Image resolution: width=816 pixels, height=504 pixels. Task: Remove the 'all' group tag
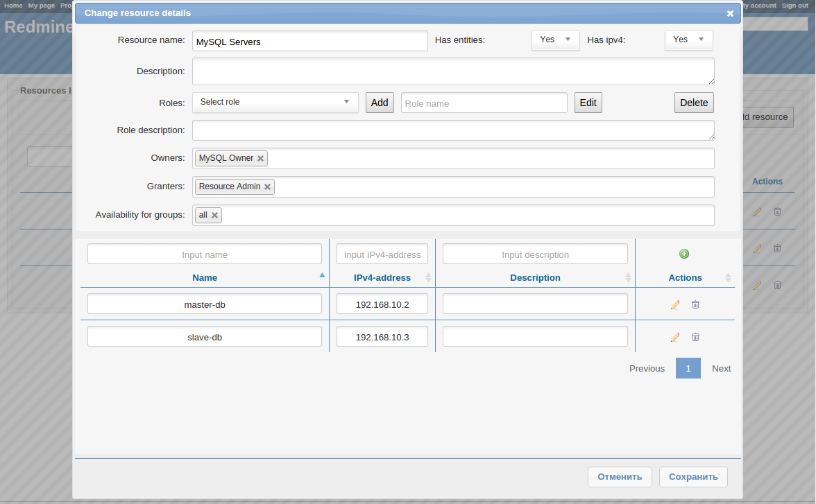[x=214, y=215]
